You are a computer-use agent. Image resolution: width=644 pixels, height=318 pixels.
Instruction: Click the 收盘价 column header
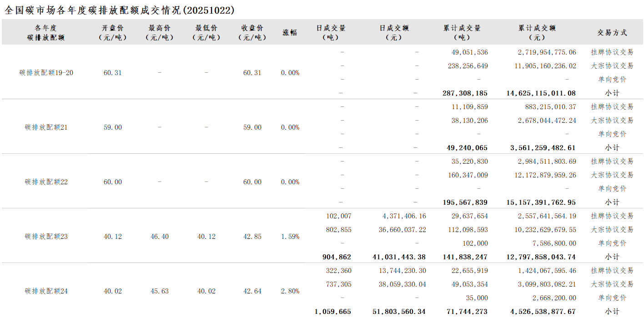tap(252, 33)
